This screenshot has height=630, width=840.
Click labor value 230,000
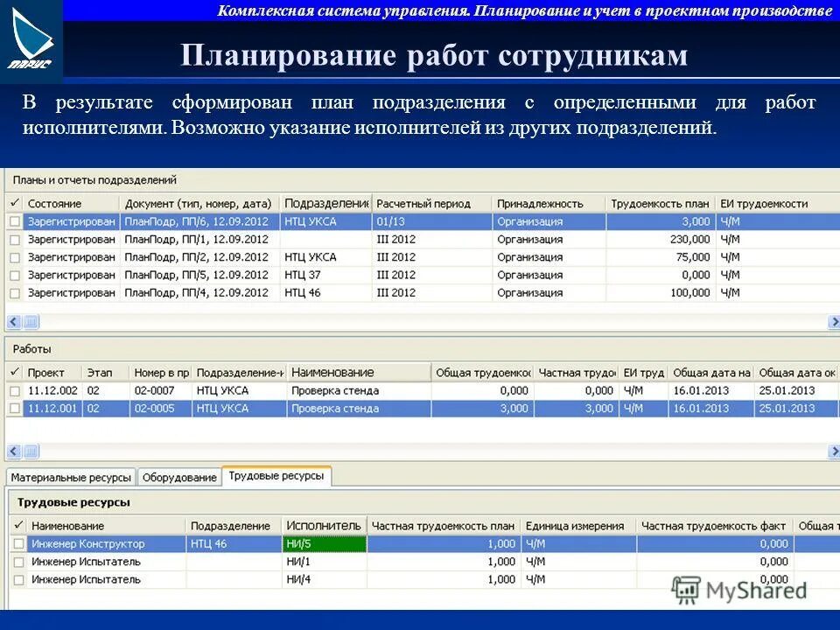click(x=690, y=240)
